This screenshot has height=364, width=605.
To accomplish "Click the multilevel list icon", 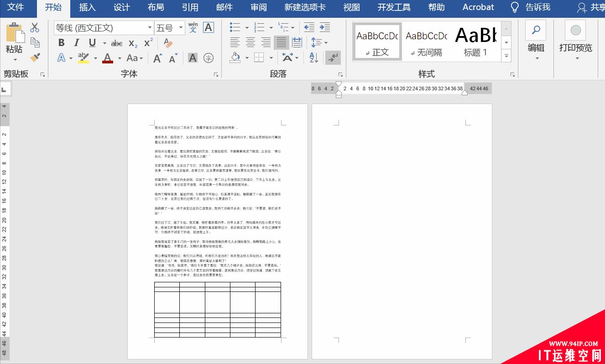I will pos(283,27).
